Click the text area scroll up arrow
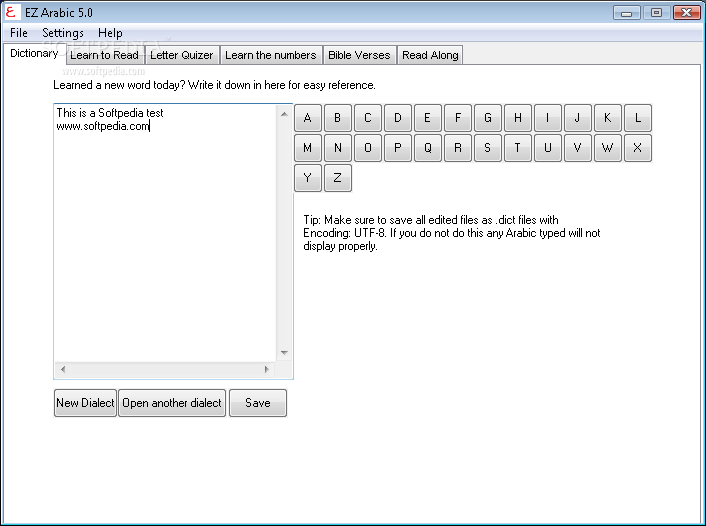The height and width of the screenshot is (526, 706). [284, 114]
